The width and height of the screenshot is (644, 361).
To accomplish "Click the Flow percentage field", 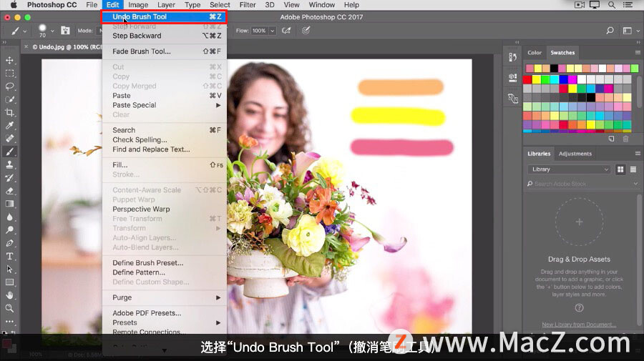I will [x=260, y=31].
